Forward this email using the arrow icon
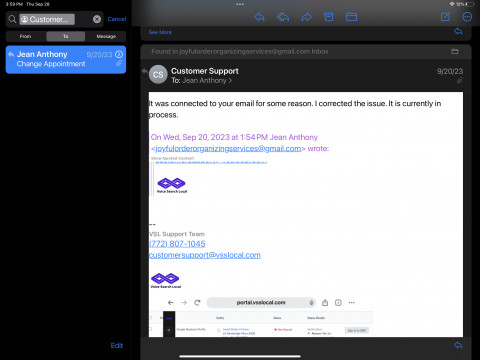The width and height of the screenshot is (480, 360). tap(306, 17)
